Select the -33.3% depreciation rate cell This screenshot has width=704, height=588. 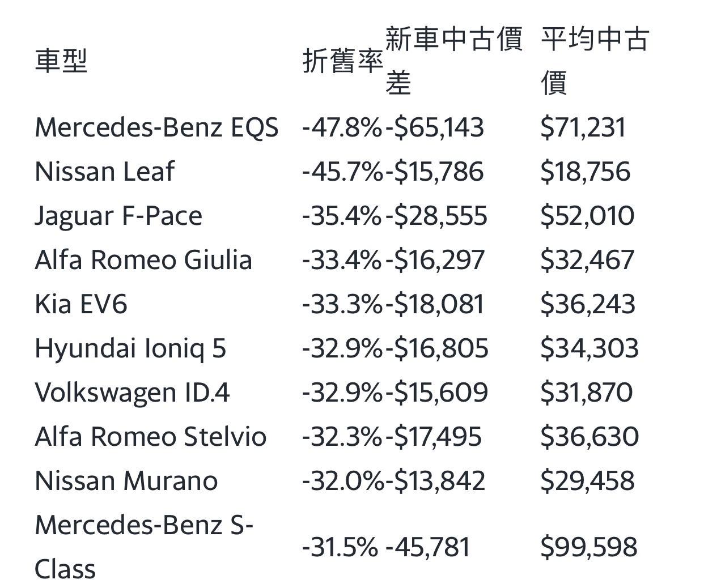pyautogui.click(x=342, y=304)
